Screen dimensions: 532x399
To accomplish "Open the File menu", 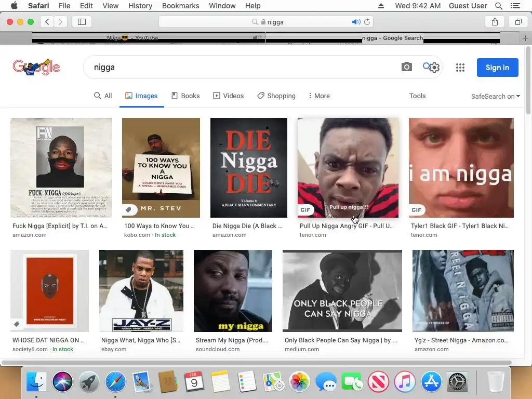I will pos(64,6).
